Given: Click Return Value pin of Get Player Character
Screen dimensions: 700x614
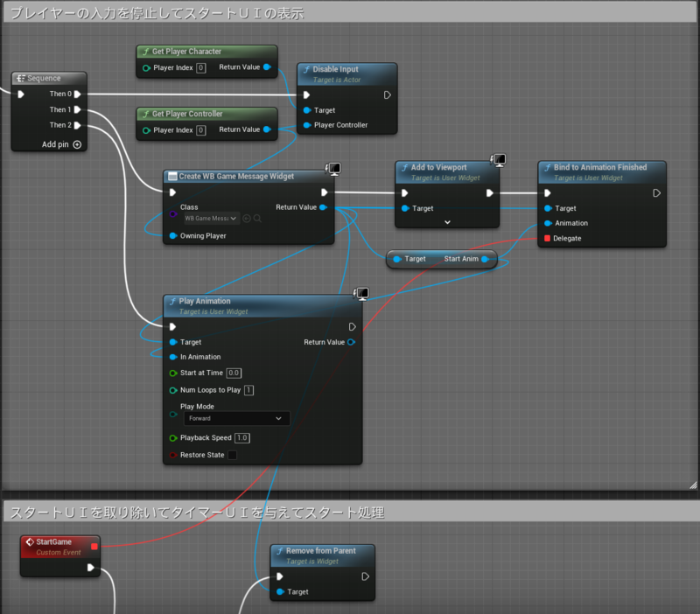Looking at the screenshot, I should click(x=267, y=67).
